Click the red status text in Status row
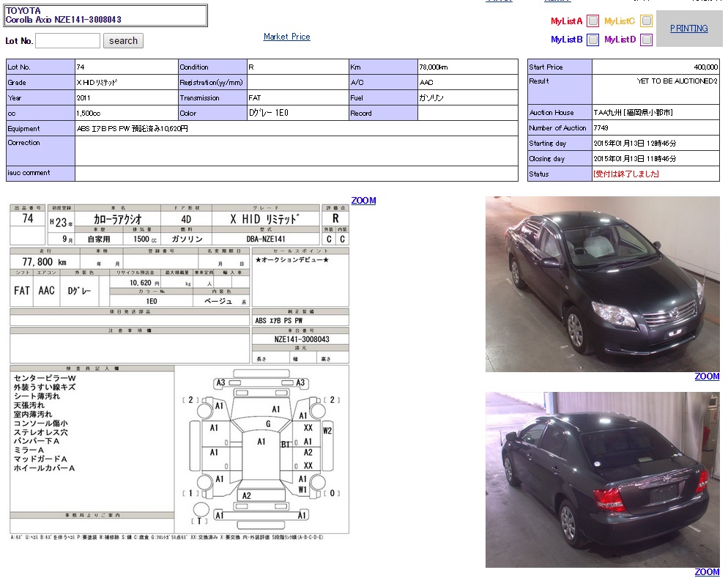Image resolution: width=728 pixels, height=578 pixels. (625, 174)
